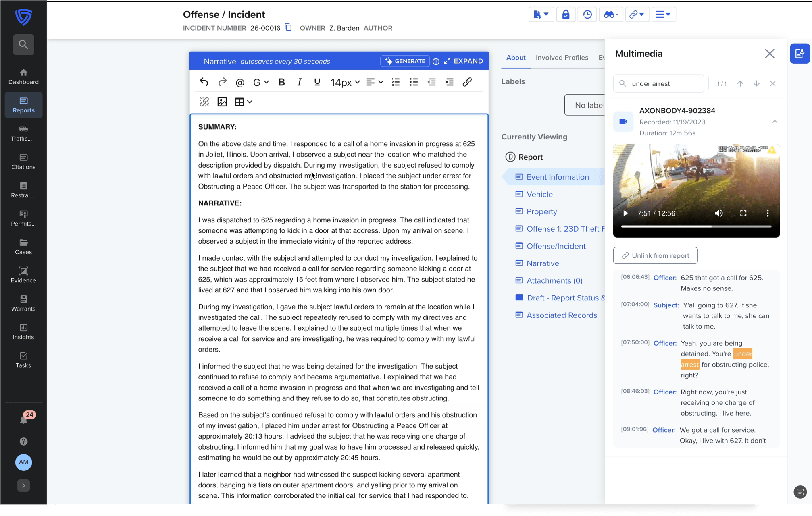Switch to the About tab
Viewport: 812px width, 516px height.
pyautogui.click(x=516, y=58)
